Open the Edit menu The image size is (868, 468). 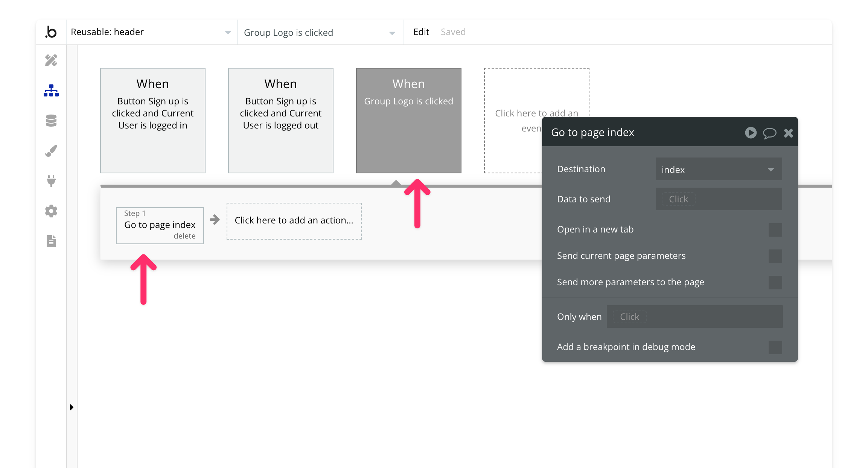421,32
